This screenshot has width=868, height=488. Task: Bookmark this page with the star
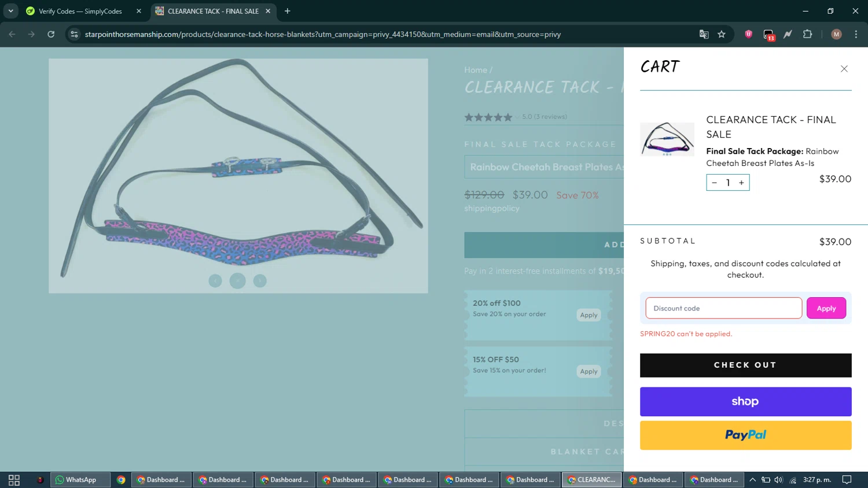(x=722, y=34)
